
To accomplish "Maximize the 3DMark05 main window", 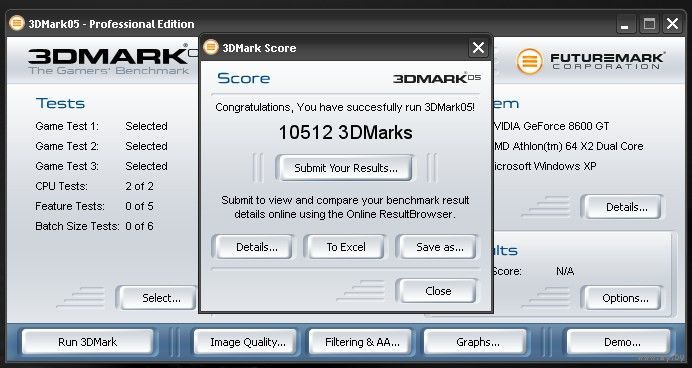I will pyautogui.click(x=649, y=24).
